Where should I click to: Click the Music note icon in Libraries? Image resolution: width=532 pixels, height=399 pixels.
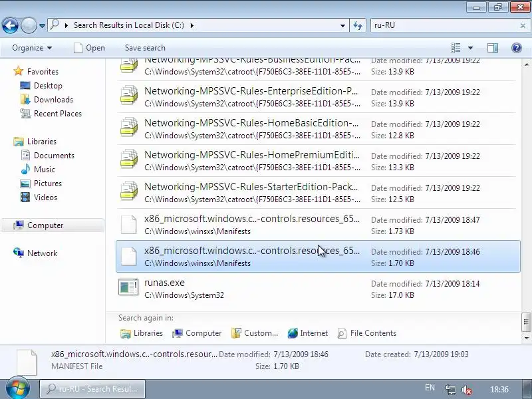pyautogui.click(x=25, y=169)
